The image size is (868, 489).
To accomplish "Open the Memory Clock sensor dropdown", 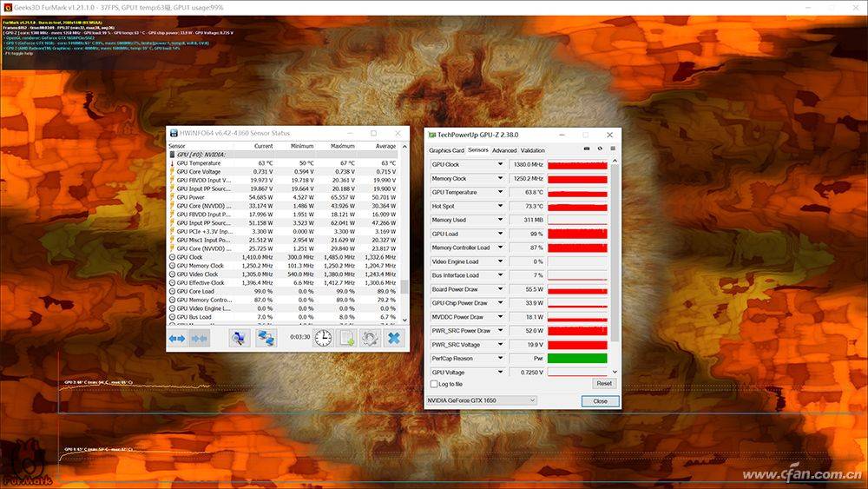I will pyautogui.click(x=500, y=178).
